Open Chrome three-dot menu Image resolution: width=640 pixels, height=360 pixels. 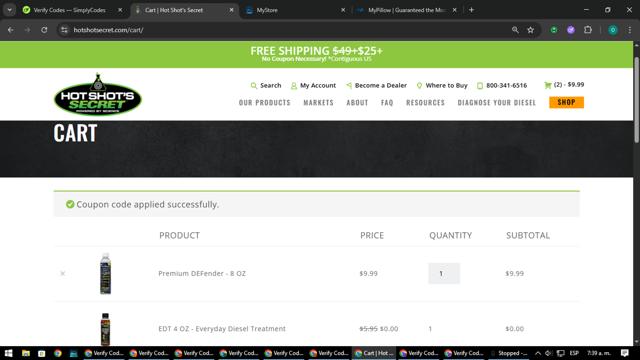629,30
